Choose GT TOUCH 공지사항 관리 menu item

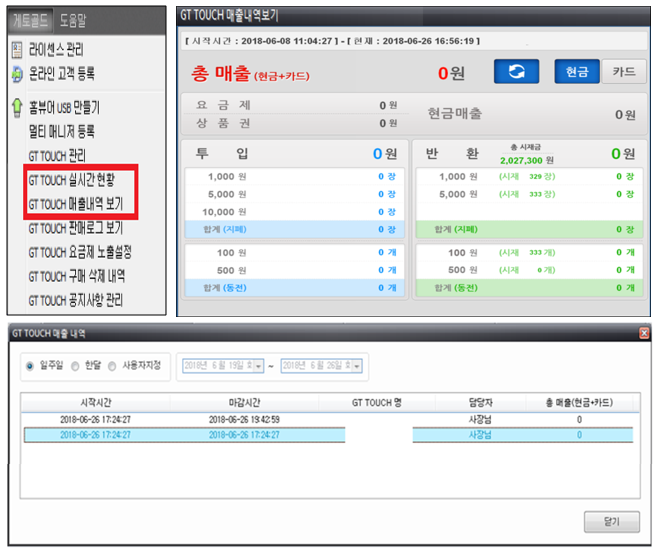[76, 301]
